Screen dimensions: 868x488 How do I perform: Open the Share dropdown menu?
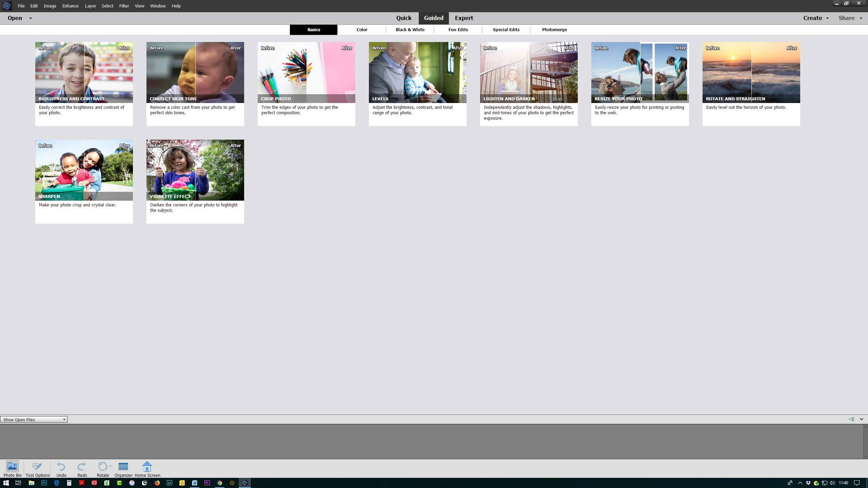point(850,18)
